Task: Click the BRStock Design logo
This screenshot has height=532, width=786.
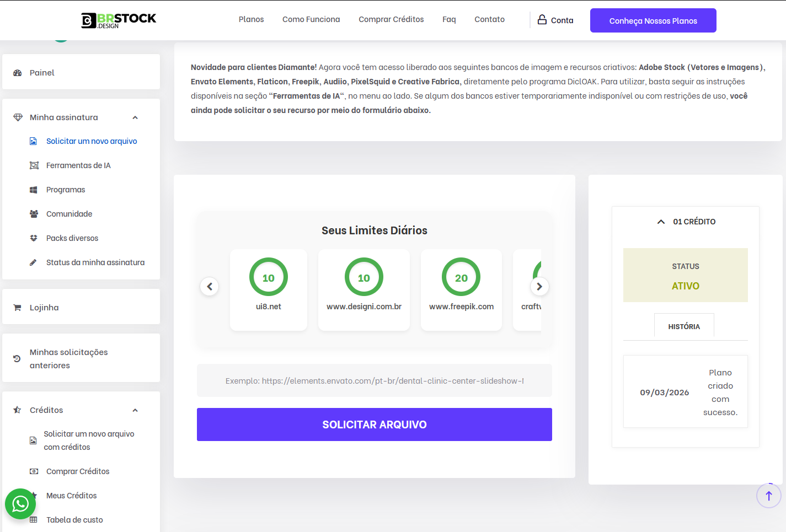Action: 119,20
